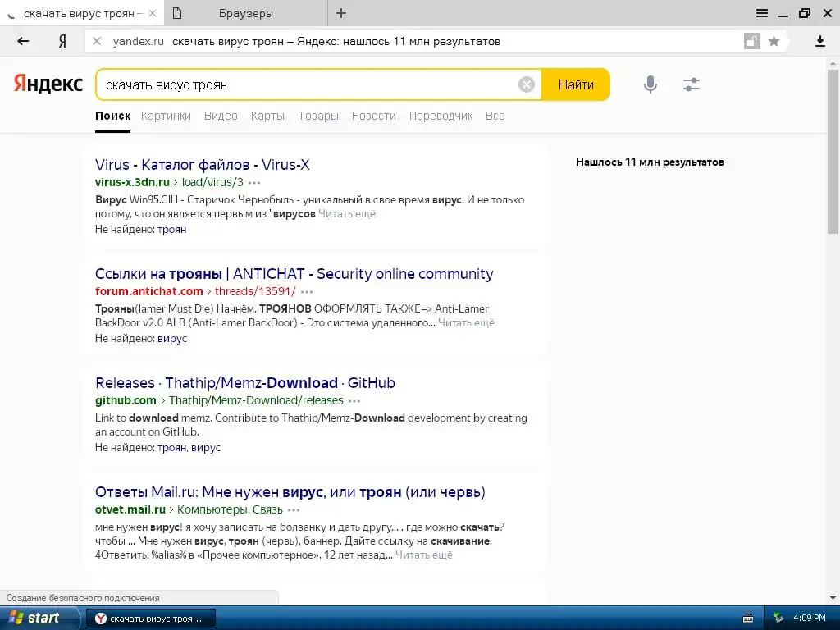
Task: Switch to the Браузеры tab
Action: pos(246,13)
